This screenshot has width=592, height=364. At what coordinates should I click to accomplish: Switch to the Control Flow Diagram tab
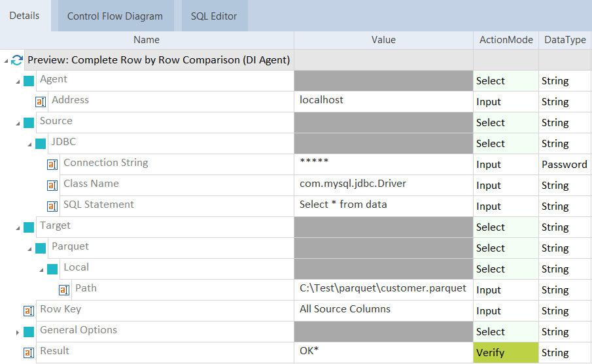pyautogui.click(x=114, y=16)
